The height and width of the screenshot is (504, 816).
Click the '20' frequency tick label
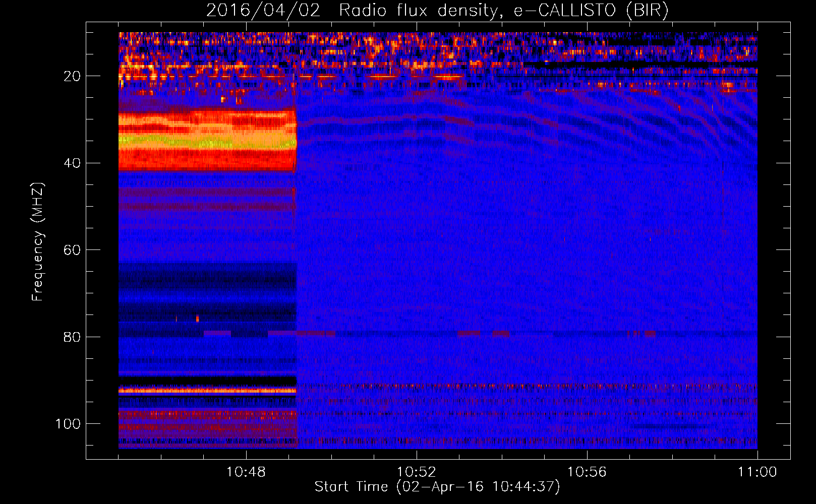coord(72,76)
